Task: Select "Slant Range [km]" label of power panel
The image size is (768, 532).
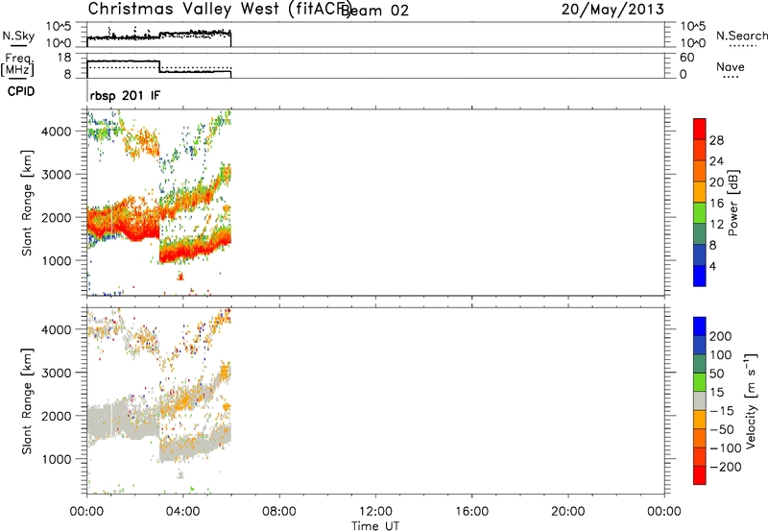Action: tap(27, 203)
